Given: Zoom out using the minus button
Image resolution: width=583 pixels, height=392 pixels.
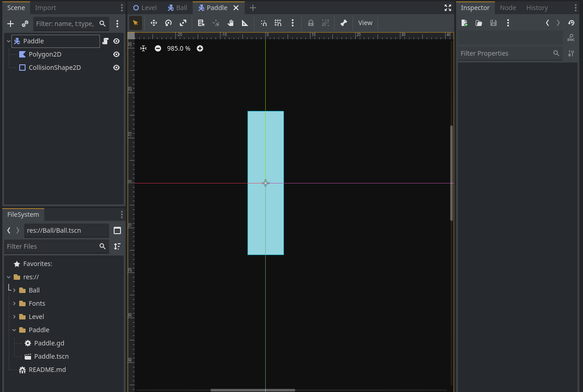Looking at the screenshot, I should [158, 48].
